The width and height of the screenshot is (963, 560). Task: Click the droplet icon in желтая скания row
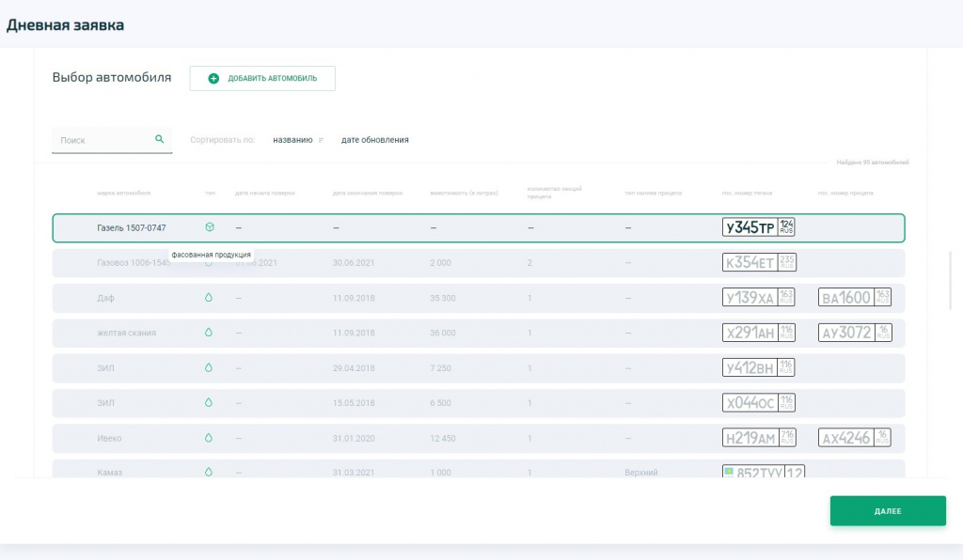pos(208,333)
